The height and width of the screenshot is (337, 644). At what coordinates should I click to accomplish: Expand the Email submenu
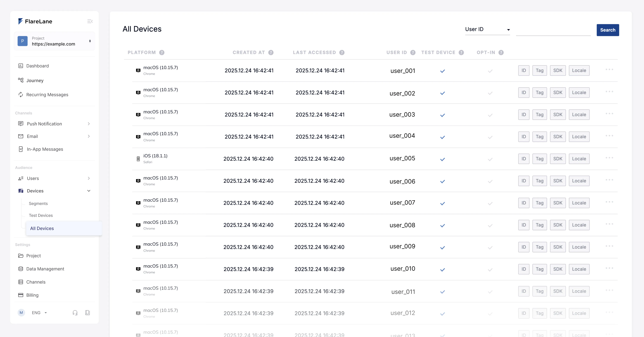89,136
